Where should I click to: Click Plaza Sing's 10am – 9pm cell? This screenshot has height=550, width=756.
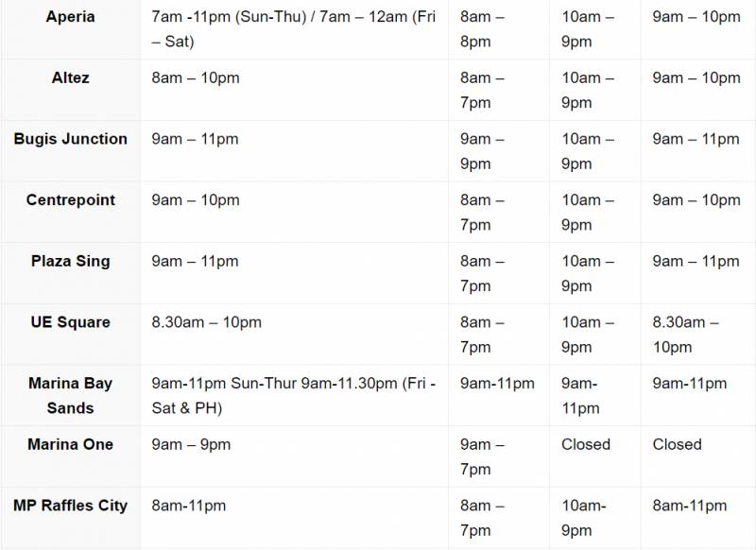588,273
